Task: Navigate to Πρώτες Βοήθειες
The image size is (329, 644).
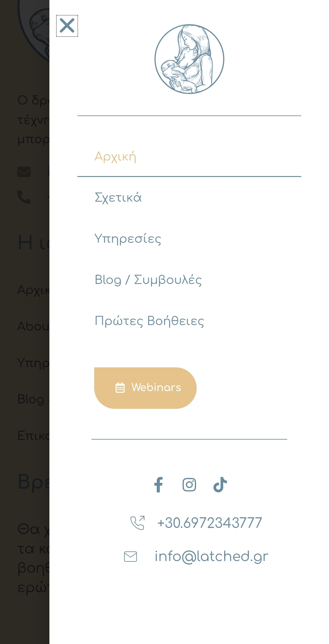Action: 149,321
